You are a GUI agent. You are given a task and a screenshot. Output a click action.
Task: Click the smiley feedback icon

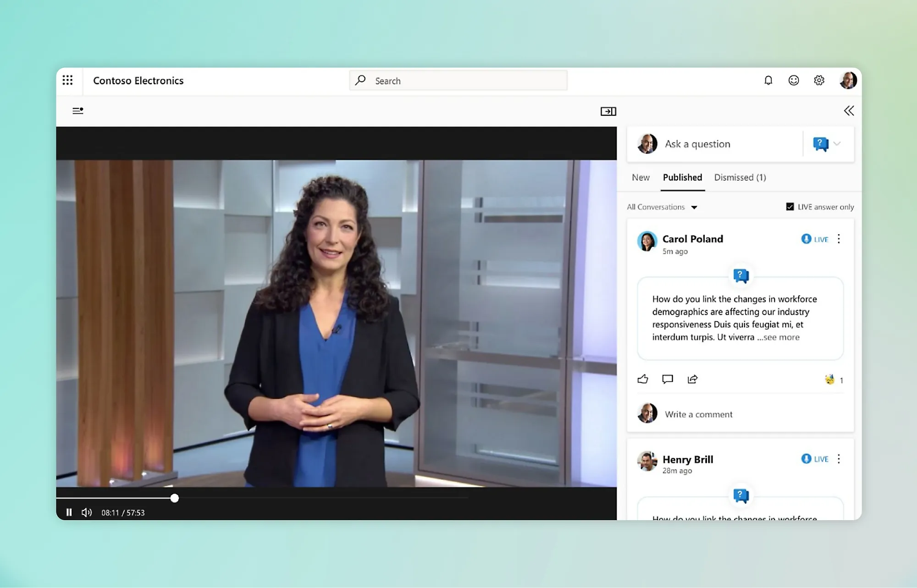(794, 81)
